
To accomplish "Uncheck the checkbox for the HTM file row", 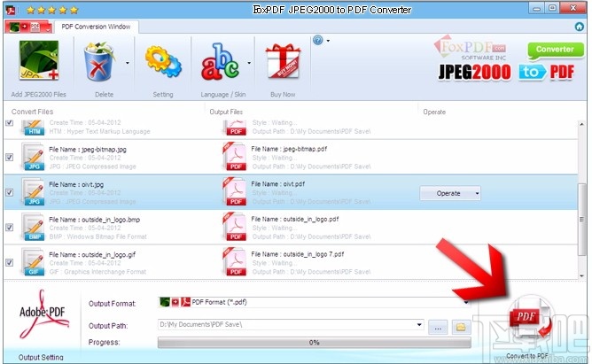I will [10, 122].
